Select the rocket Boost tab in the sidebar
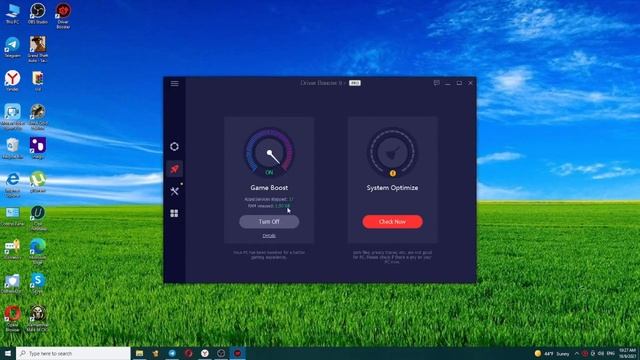 coord(174,169)
